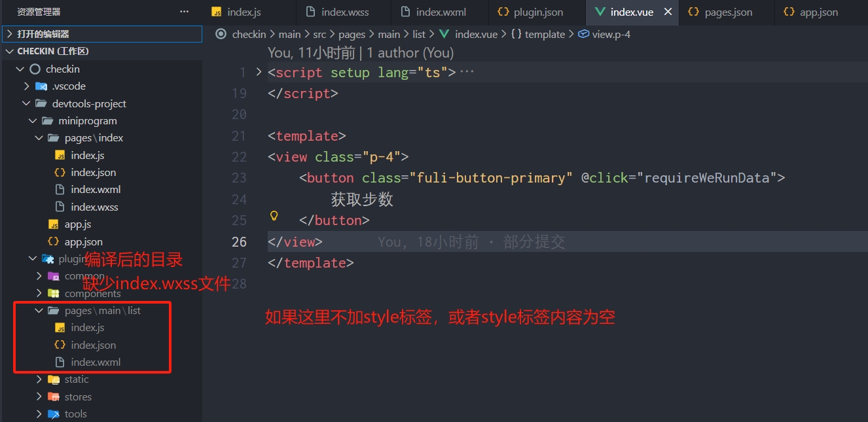Open the app.json editor tab
868x422 pixels.
pyautogui.click(x=818, y=12)
